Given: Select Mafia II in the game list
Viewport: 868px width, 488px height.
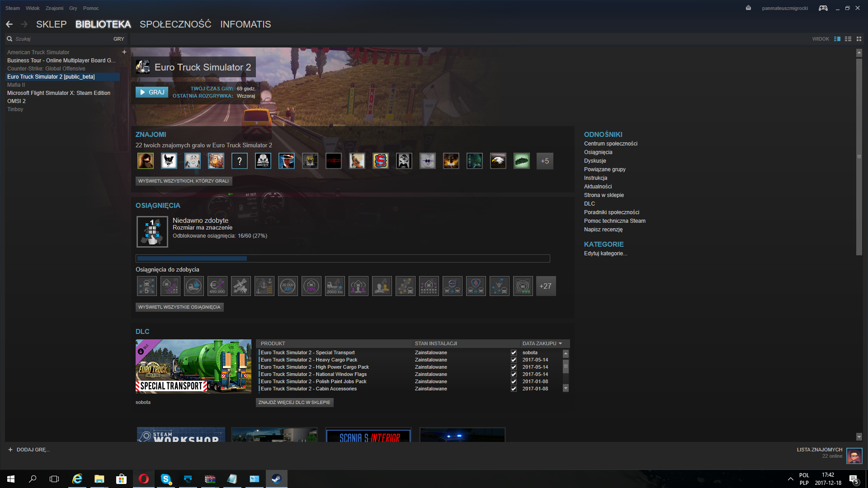Looking at the screenshot, I should pyautogui.click(x=16, y=85).
